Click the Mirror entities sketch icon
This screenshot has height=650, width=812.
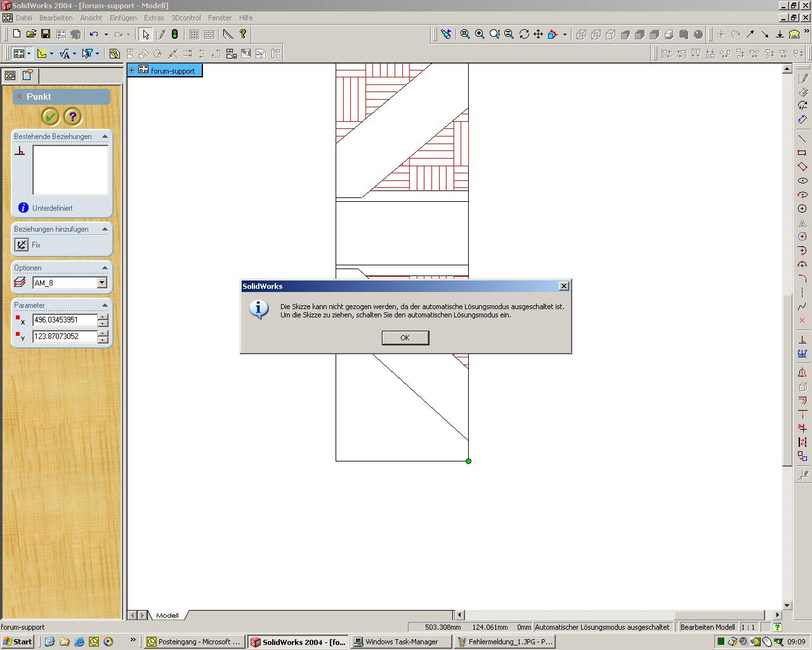pyautogui.click(x=802, y=373)
